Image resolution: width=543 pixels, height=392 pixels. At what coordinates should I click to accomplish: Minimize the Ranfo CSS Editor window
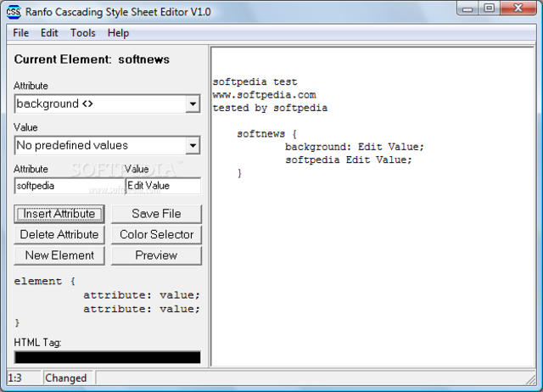(467, 8)
